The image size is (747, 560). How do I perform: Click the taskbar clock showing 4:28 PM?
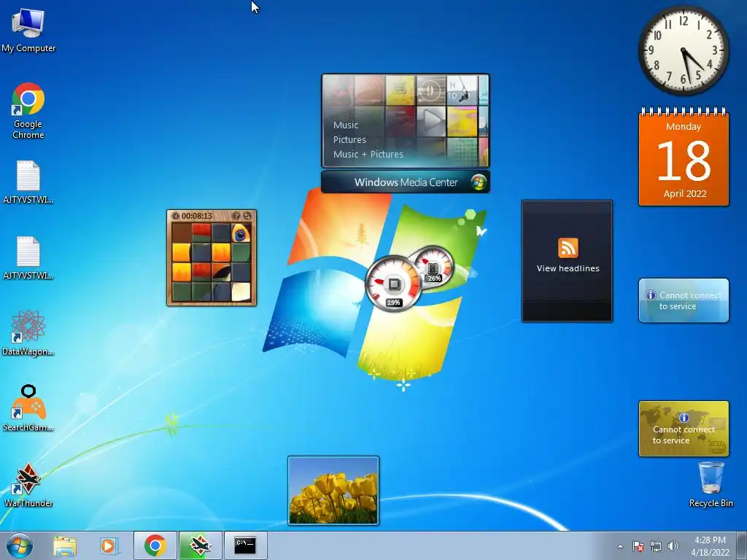[x=710, y=545]
